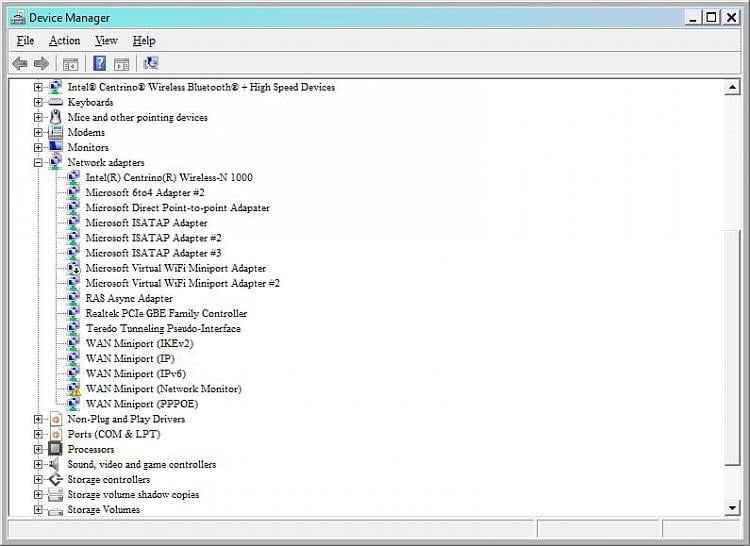Expand the Keyboards node
This screenshot has width=750, height=546.
click(x=38, y=102)
